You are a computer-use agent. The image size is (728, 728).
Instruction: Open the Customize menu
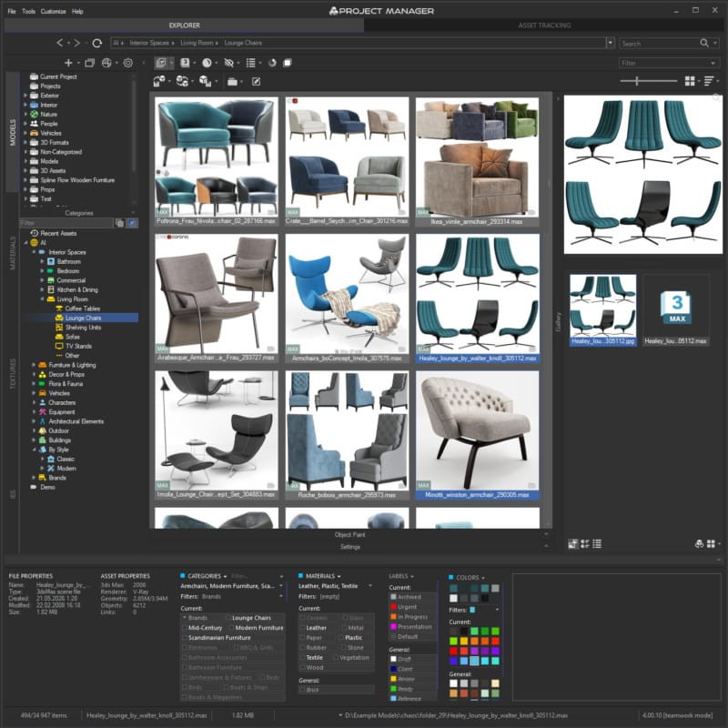(53, 11)
